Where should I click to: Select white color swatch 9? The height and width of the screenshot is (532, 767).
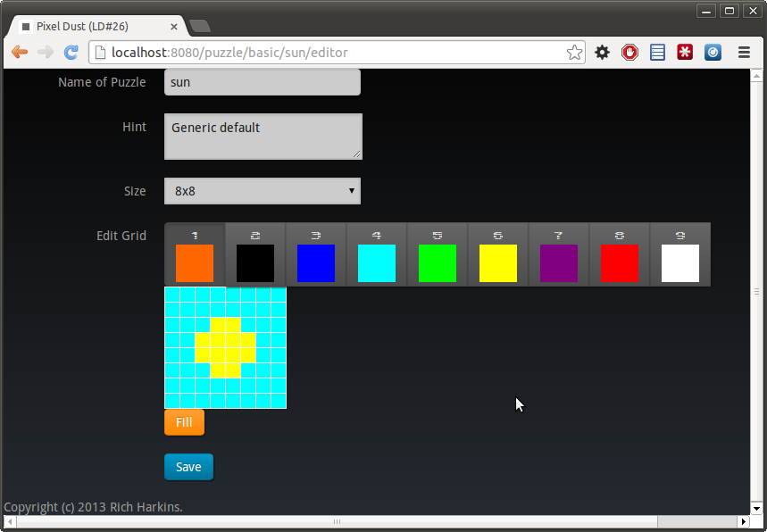(679, 263)
